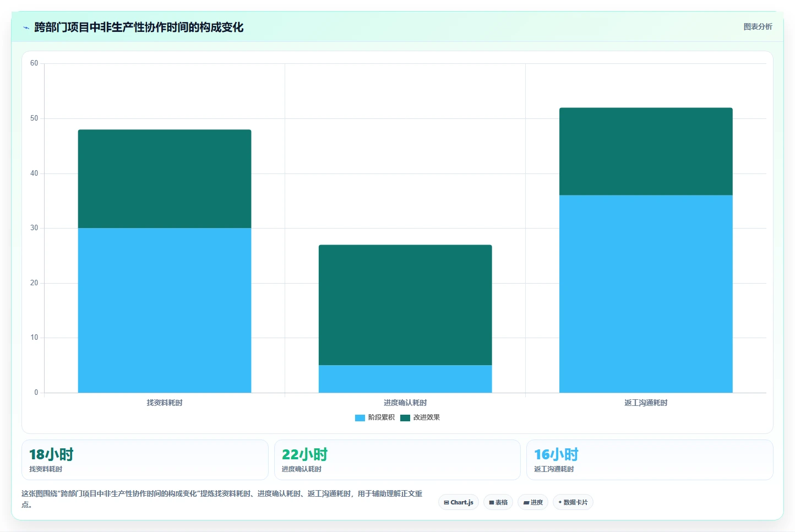Open the 18小时 stat card
Image resolution: width=795 pixels, height=532 pixels.
(145, 460)
